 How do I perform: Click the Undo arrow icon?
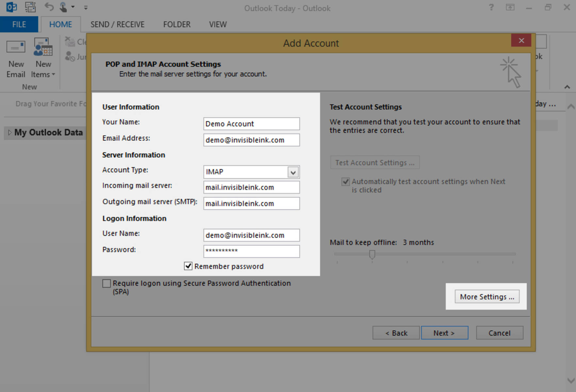coord(49,7)
